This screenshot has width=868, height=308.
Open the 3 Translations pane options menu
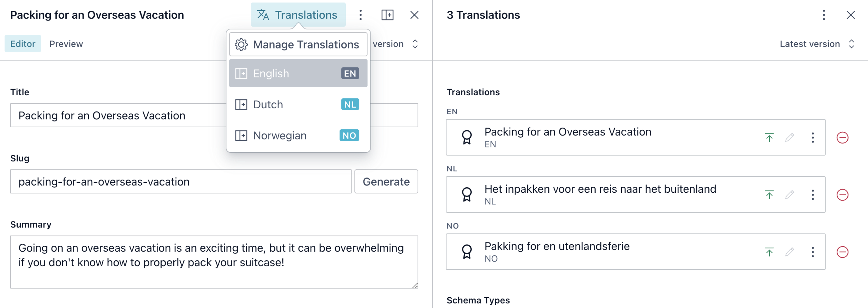click(x=823, y=15)
